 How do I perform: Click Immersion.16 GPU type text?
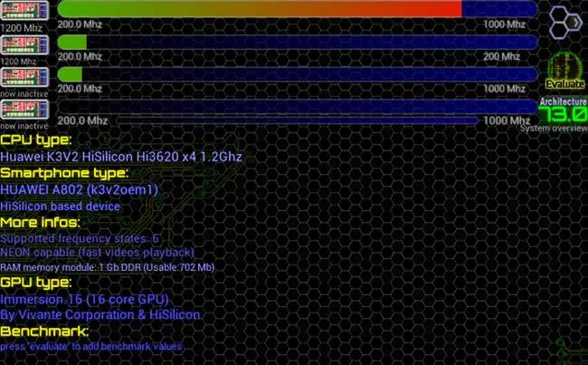(x=84, y=299)
